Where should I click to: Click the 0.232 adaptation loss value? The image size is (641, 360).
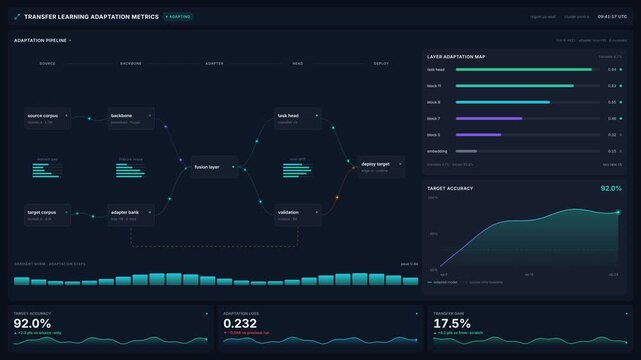click(x=240, y=324)
